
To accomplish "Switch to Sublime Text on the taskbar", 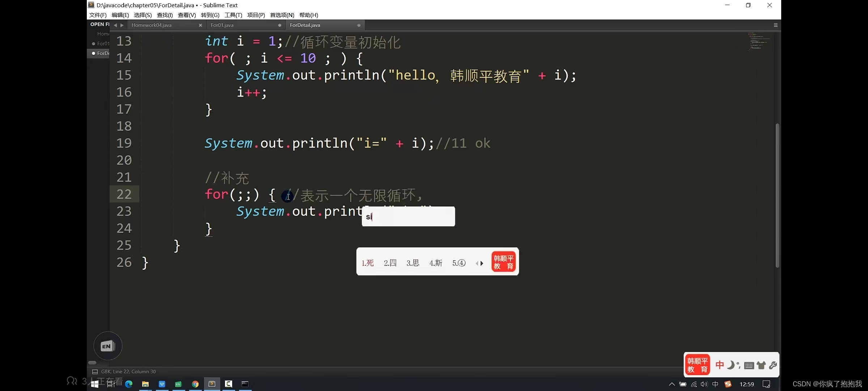I will [x=212, y=384].
